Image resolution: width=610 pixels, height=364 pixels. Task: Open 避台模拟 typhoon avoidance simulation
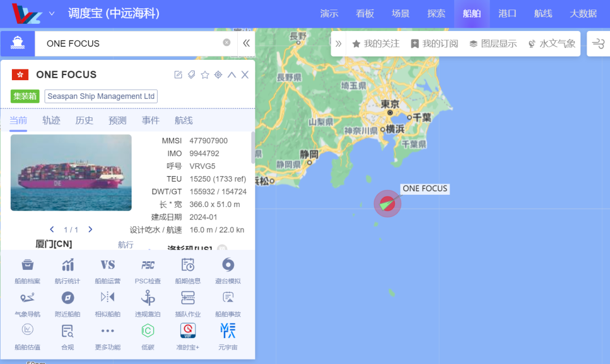pyautogui.click(x=228, y=265)
